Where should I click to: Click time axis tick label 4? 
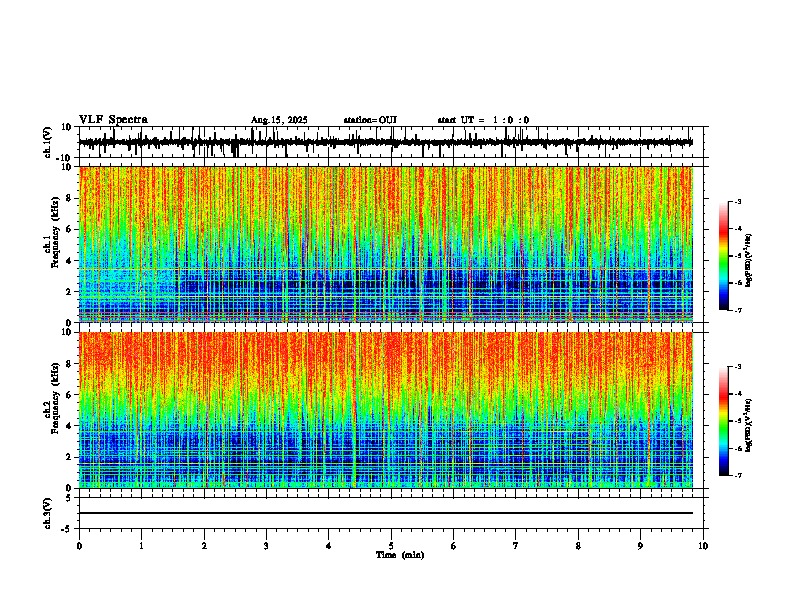tap(329, 546)
